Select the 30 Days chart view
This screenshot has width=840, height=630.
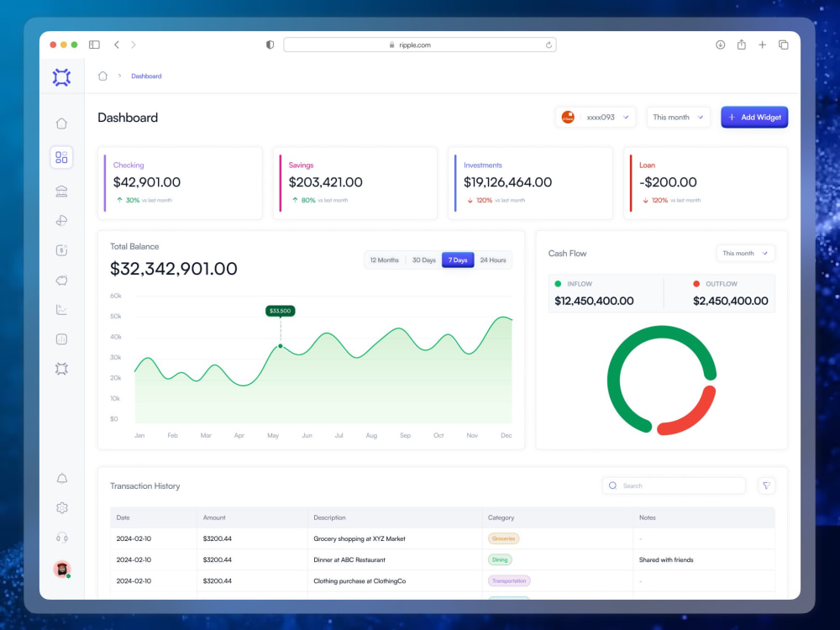click(x=423, y=260)
